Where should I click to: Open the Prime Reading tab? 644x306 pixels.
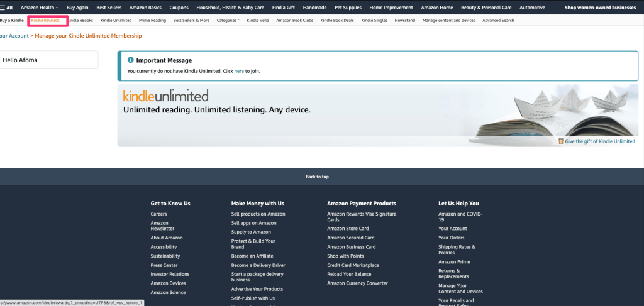click(152, 21)
